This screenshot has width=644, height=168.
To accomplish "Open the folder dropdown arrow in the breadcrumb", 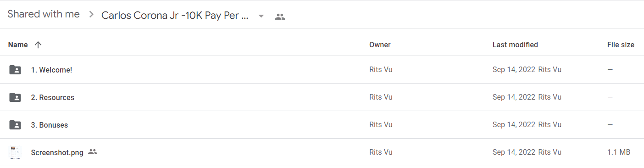I will [261, 16].
